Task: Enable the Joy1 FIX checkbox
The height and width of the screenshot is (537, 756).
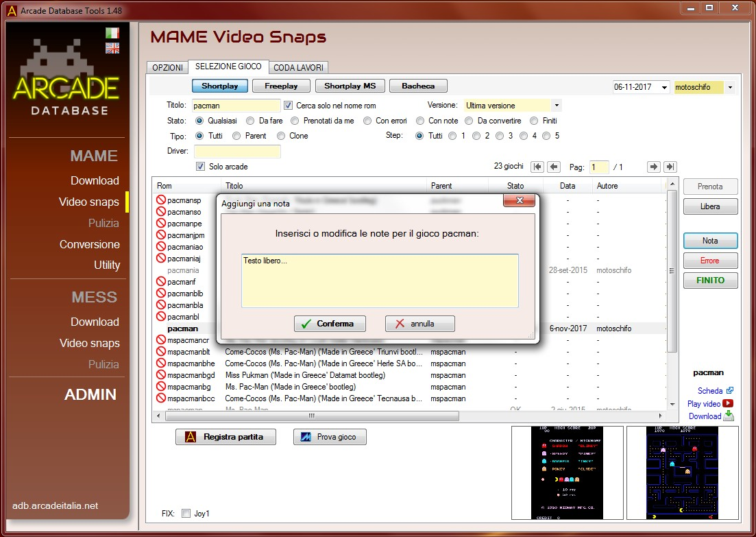Action: pos(186,514)
